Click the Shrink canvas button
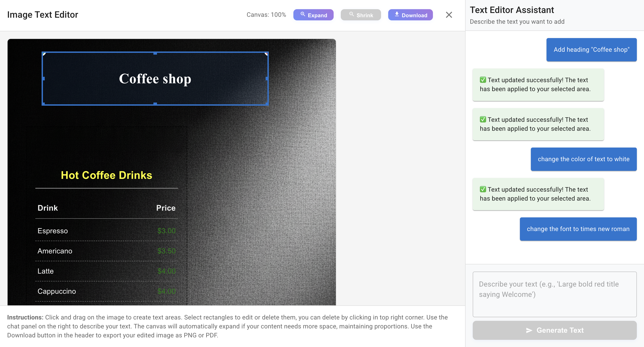Screen dimensions: 644x347 (x=360, y=15)
